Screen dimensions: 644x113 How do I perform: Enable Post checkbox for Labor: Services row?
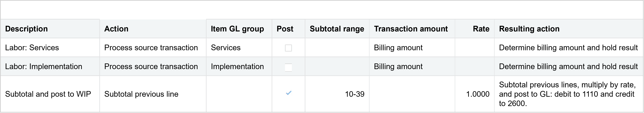coord(288,48)
